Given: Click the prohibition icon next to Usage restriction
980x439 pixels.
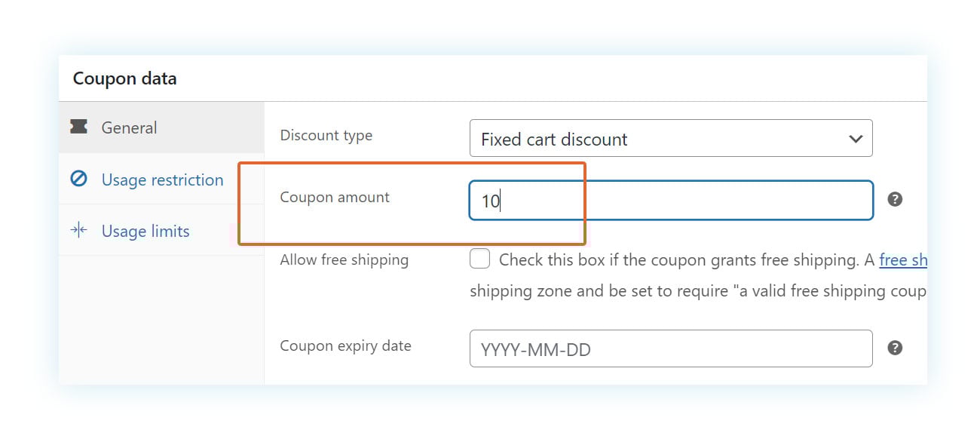Looking at the screenshot, I should pos(79,180).
